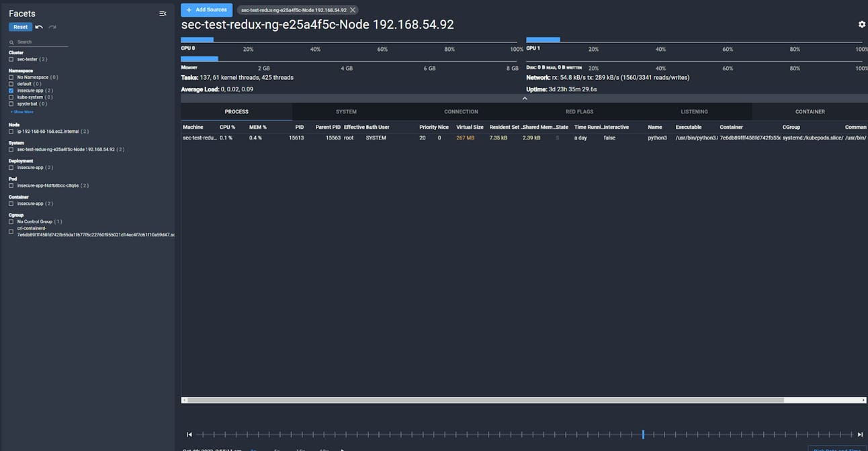Sort by the Parent PID column header
Viewport: 868px width, 451px height.
328,128
